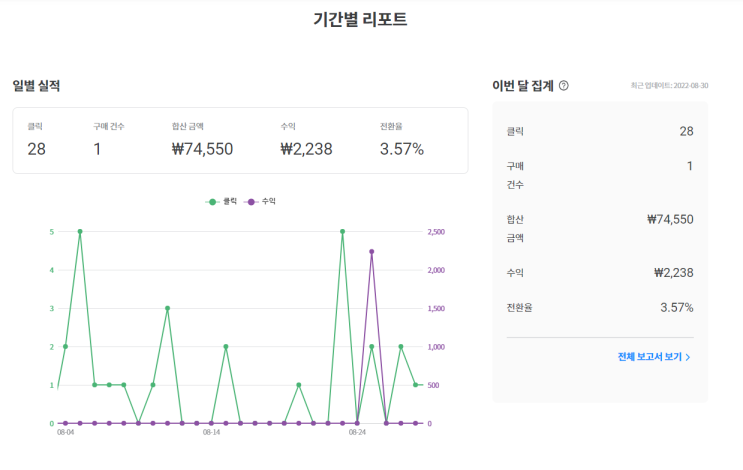Click the 이번 달 집계 heading text
This screenshot has width=743, height=470.
523,86
